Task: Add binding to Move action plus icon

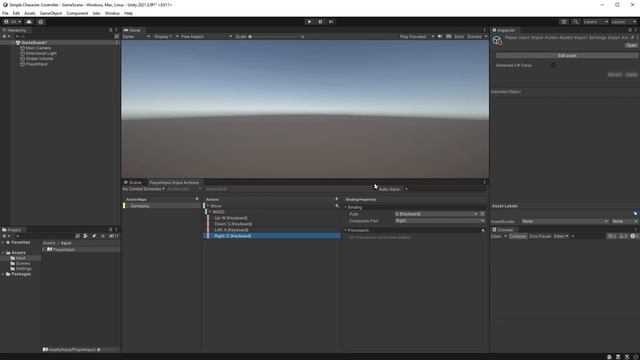Action: click(337, 206)
